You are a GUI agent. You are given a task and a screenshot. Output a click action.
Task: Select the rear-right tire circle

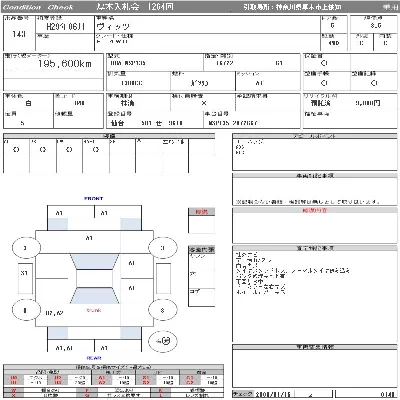click(x=162, y=310)
